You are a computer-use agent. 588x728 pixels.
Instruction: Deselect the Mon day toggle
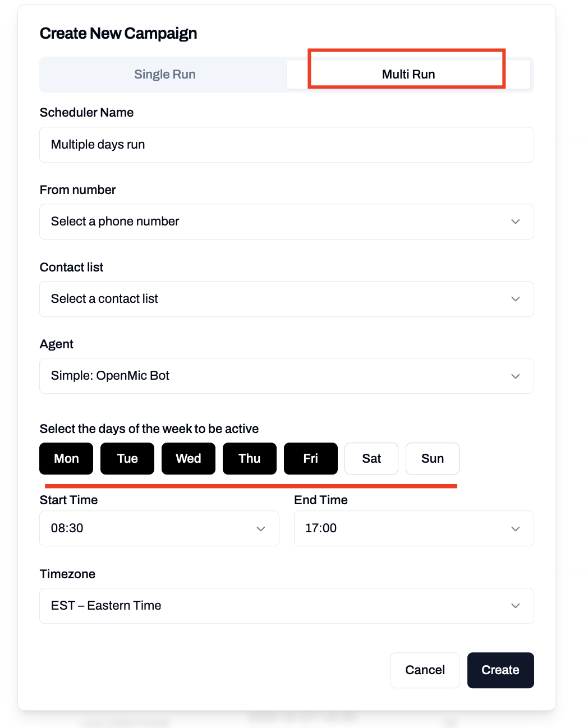pos(66,458)
